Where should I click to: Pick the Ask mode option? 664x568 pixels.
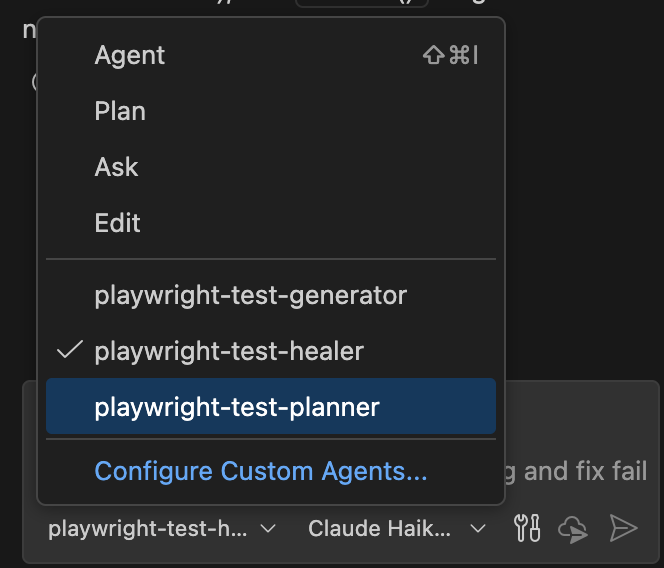pos(116,167)
